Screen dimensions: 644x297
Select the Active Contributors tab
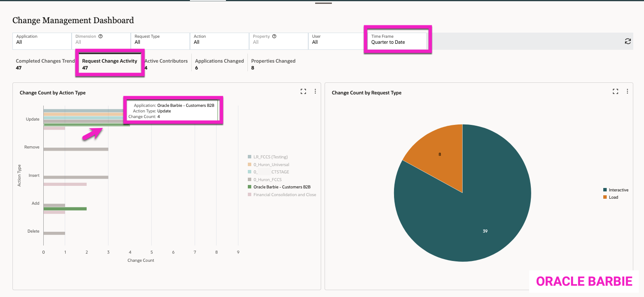166,64
